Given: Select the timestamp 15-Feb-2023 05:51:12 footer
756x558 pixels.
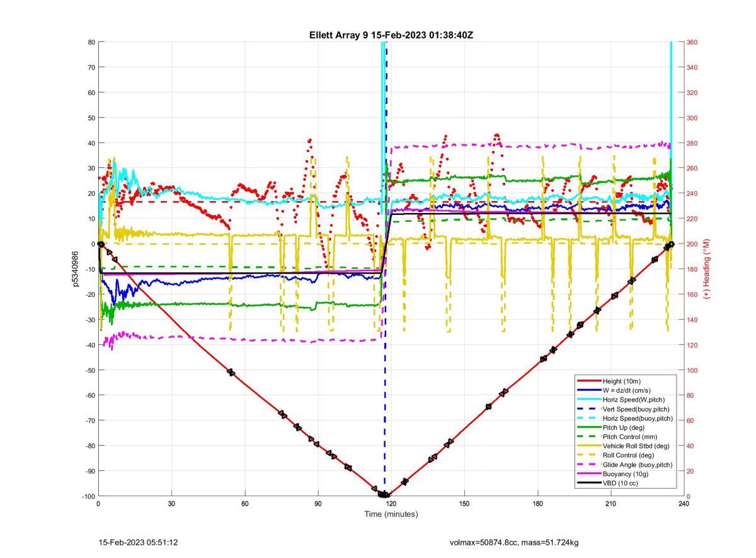Looking at the screenshot, I should (138, 542).
